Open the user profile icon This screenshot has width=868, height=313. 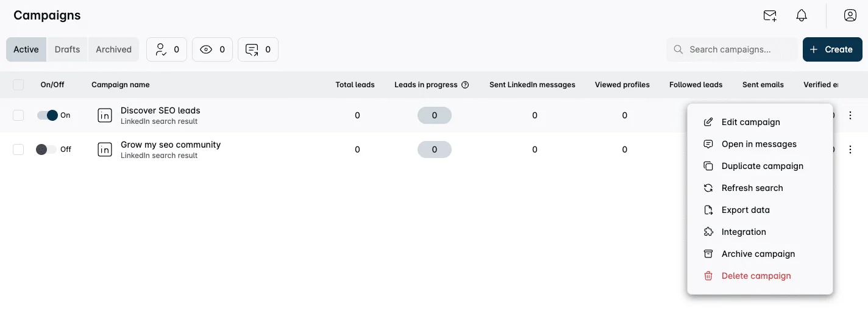(x=850, y=16)
